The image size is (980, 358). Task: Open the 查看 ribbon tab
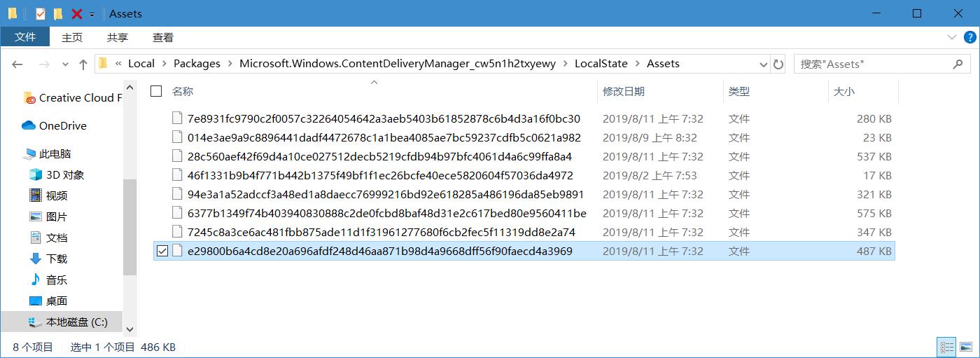163,37
